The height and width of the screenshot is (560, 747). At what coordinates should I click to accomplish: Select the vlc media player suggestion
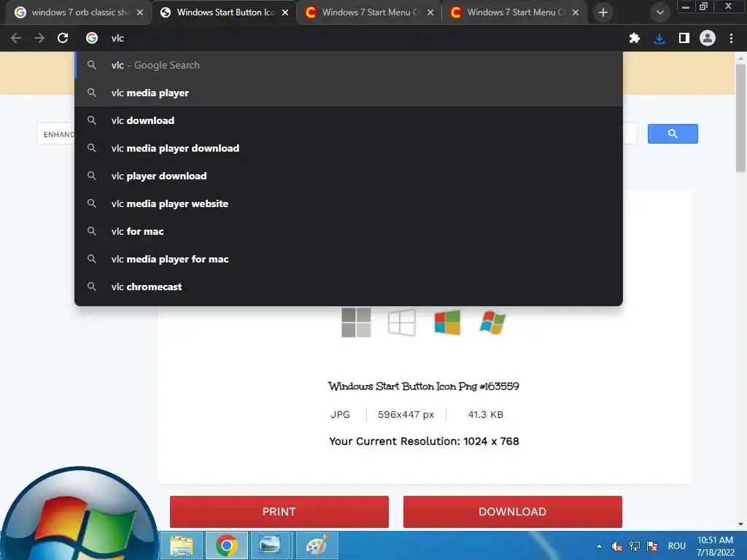[349, 93]
